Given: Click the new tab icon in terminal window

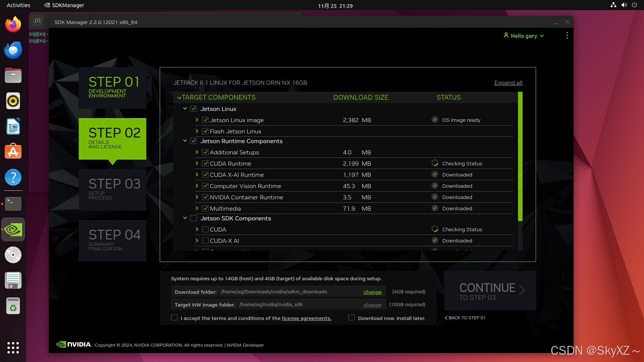Looking at the screenshot, I should click(37, 21).
